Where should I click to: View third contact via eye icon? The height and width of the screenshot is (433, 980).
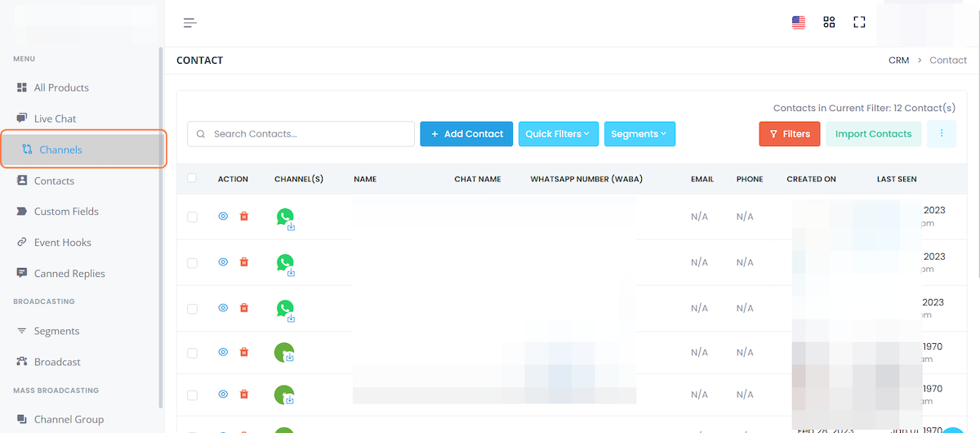click(223, 308)
